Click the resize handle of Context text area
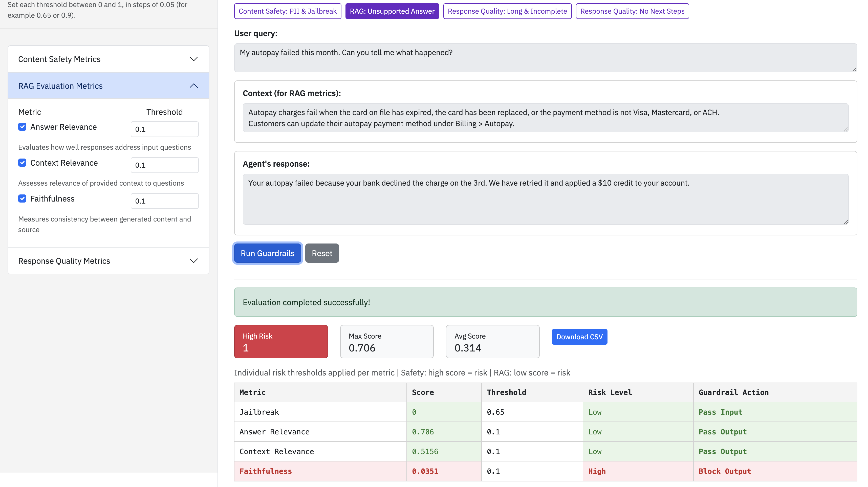The image size is (868, 487). tap(846, 129)
